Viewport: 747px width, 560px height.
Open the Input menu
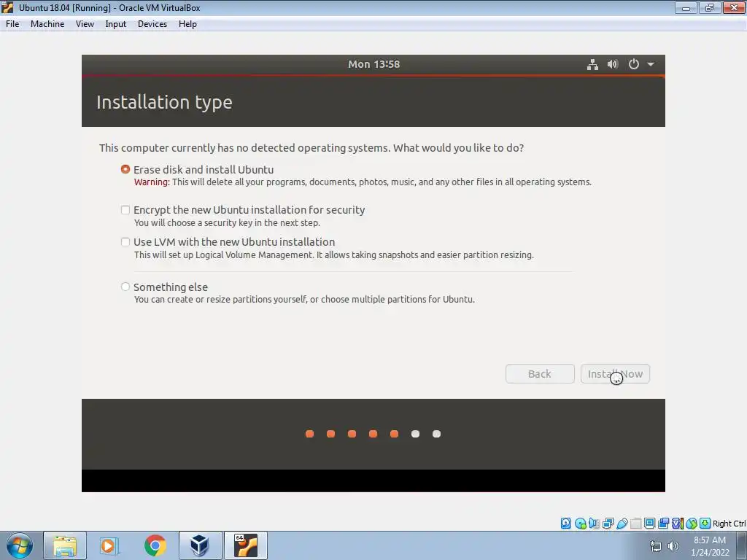(116, 24)
